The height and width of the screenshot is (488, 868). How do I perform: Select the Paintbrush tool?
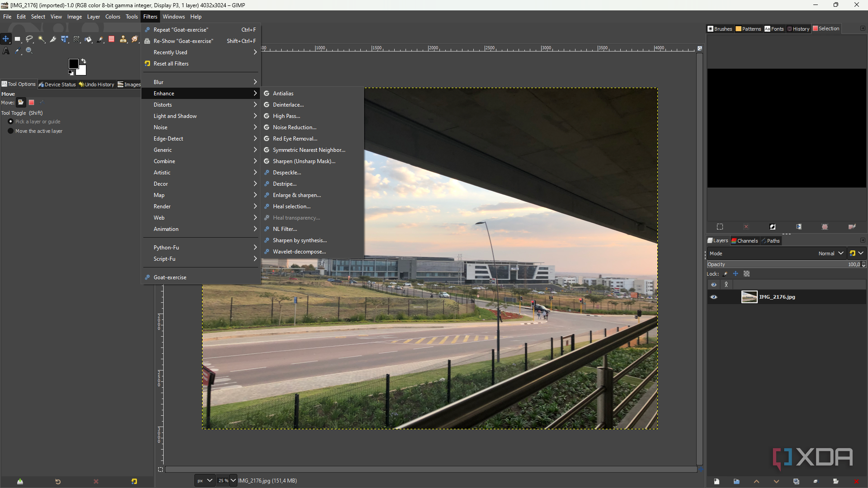coord(100,39)
